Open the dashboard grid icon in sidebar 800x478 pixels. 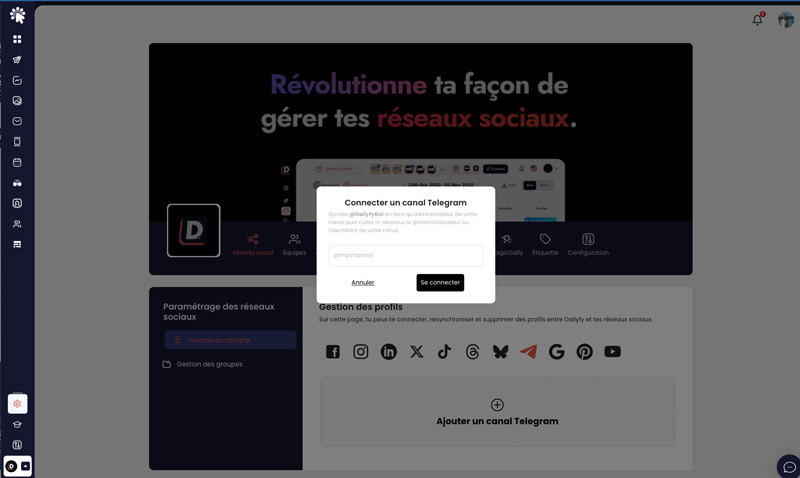point(17,39)
